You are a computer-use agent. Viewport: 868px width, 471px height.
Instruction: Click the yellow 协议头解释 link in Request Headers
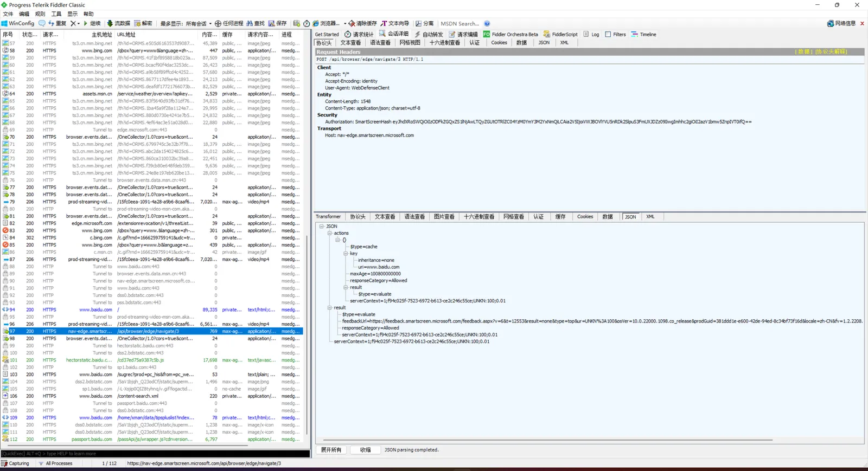coord(831,52)
